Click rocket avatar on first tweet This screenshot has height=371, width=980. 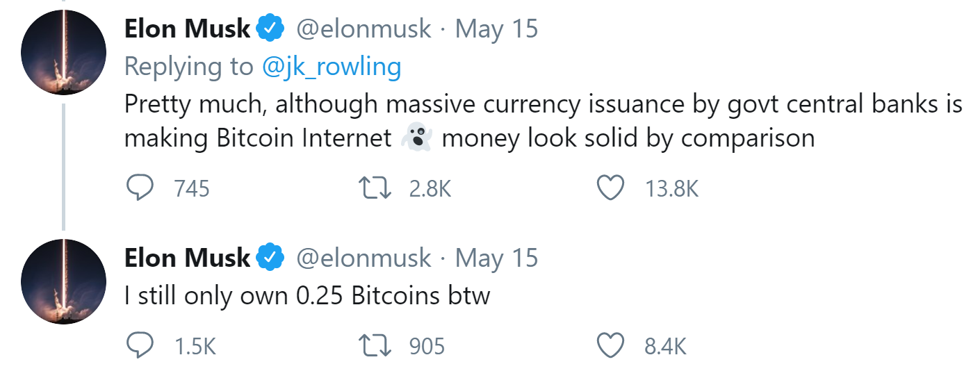[63, 53]
